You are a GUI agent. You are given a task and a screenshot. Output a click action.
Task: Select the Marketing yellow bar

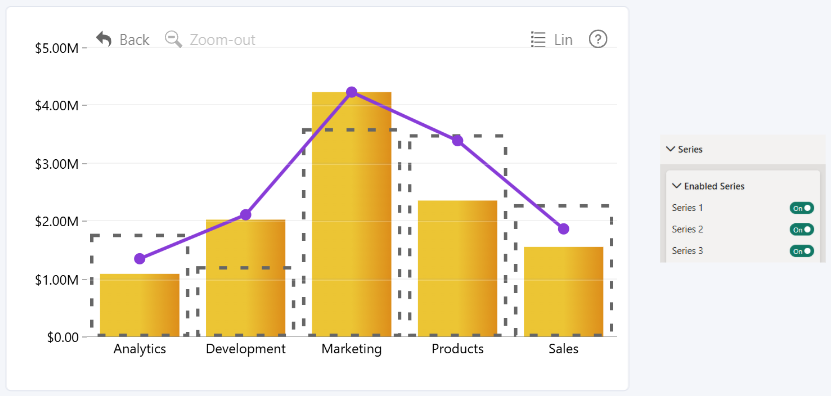351,214
